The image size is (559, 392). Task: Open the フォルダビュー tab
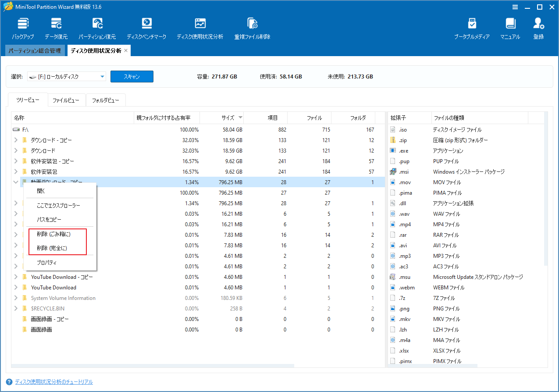click(x=106, y=100)
